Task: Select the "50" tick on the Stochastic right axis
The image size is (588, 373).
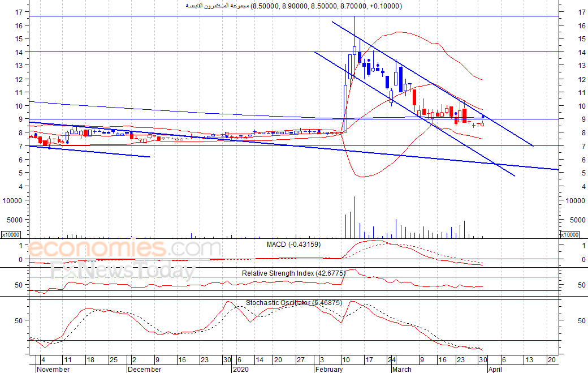Action: click(x=582, y=321)
